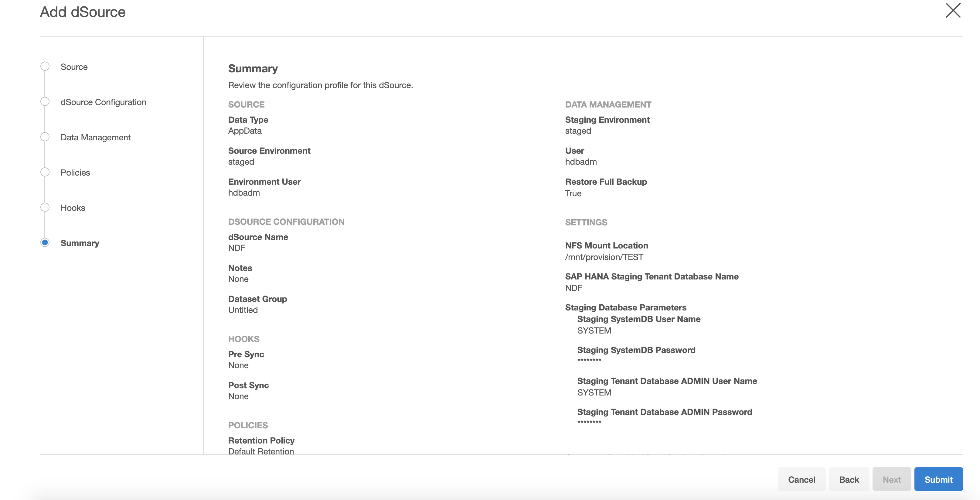Select the Summary step label
Image resolution: width=980 pixels, height=500 pixels.
[80, 243]
